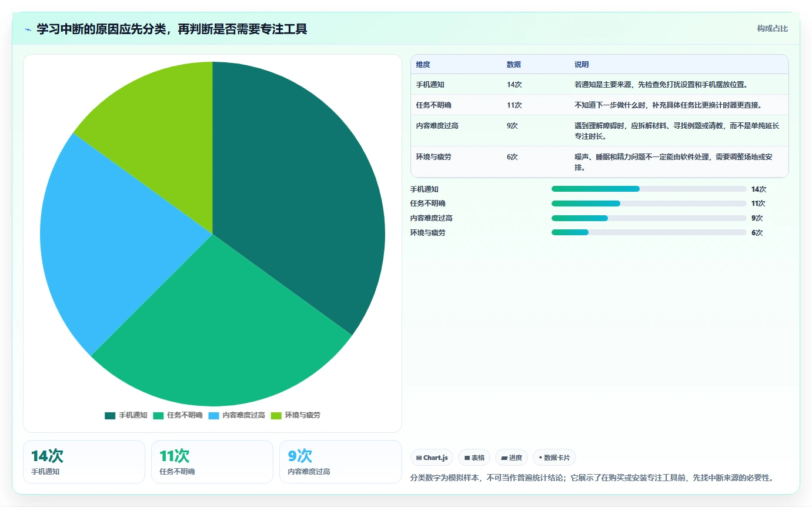
Task: Click the lightning icon beside the title
Action: coord(28,29)
